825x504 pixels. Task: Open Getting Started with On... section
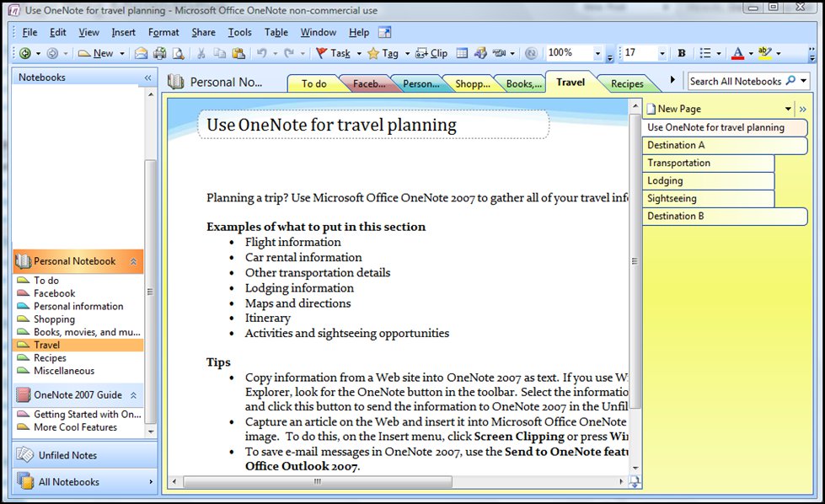pyautogui.click(x=88, y=415)
